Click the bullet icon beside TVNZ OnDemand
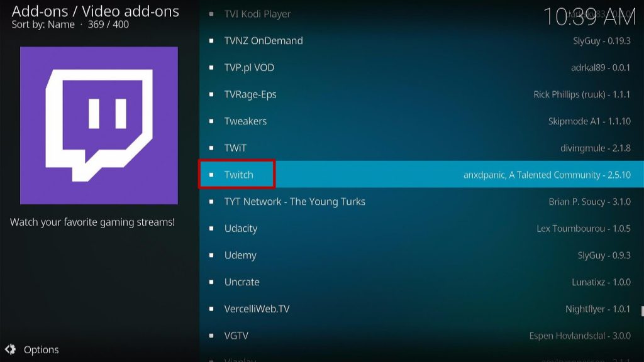Image resolution: width=644 pixels, height=362 pixels. click(x=211, y=41)
